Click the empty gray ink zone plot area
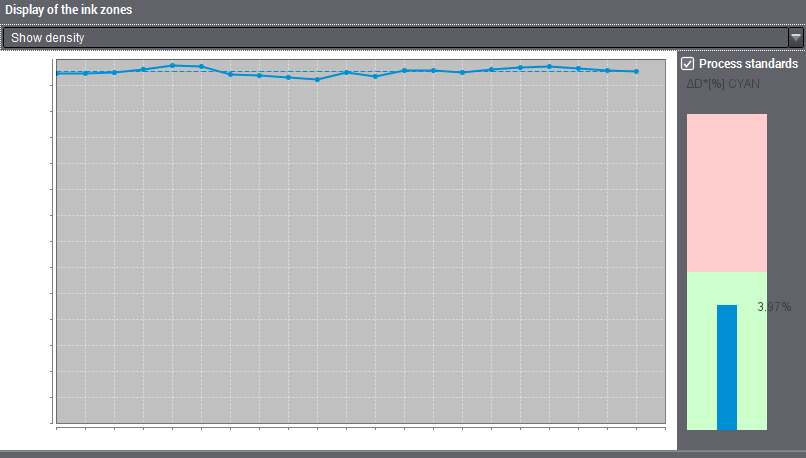Image resolution: width=806 pixels, height=458 pixels. [x=360, y=250]
